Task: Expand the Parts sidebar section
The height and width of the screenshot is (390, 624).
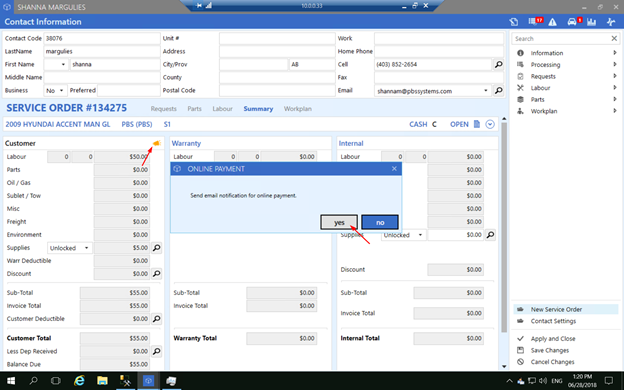Action: [566, 99]
